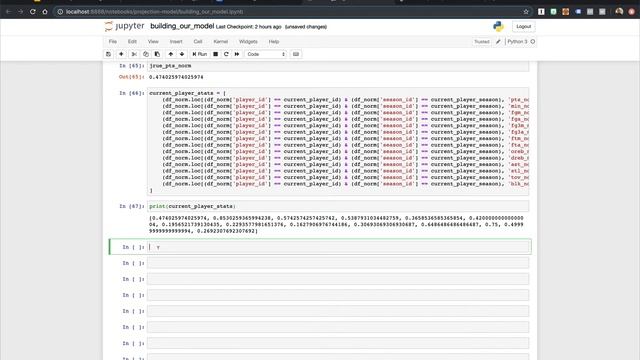Rename notebook title building_our_model
The width and height of the screenshot is (640, 360).
pyautogui.click(x=182, y=26)
